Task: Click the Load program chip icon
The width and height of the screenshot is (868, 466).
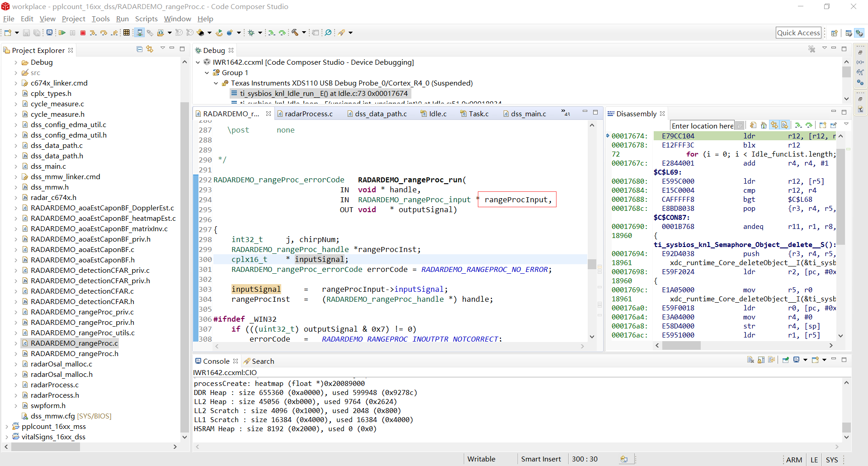Action: [201, 33]
